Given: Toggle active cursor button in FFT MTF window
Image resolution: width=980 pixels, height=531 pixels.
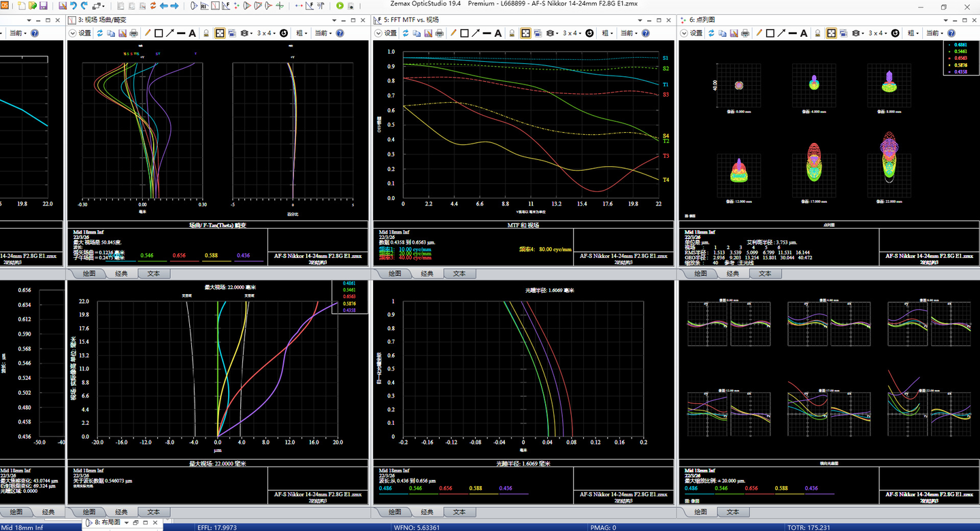Looking at the screenshot, I should (526, 33).
